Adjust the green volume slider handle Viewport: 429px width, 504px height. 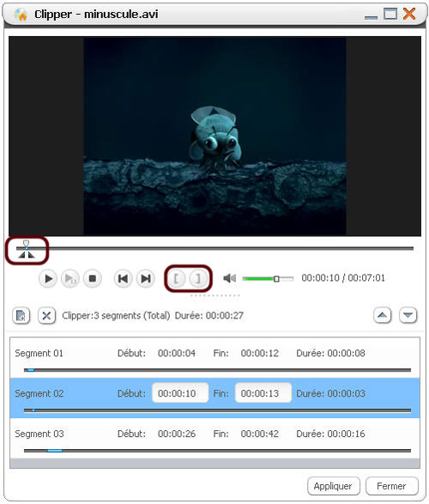point(276,279)
